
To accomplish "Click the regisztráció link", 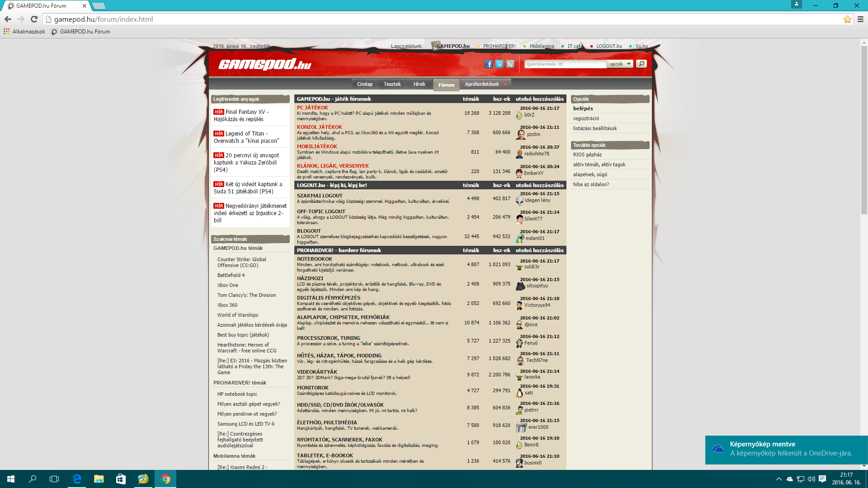I will pos(586,118).
